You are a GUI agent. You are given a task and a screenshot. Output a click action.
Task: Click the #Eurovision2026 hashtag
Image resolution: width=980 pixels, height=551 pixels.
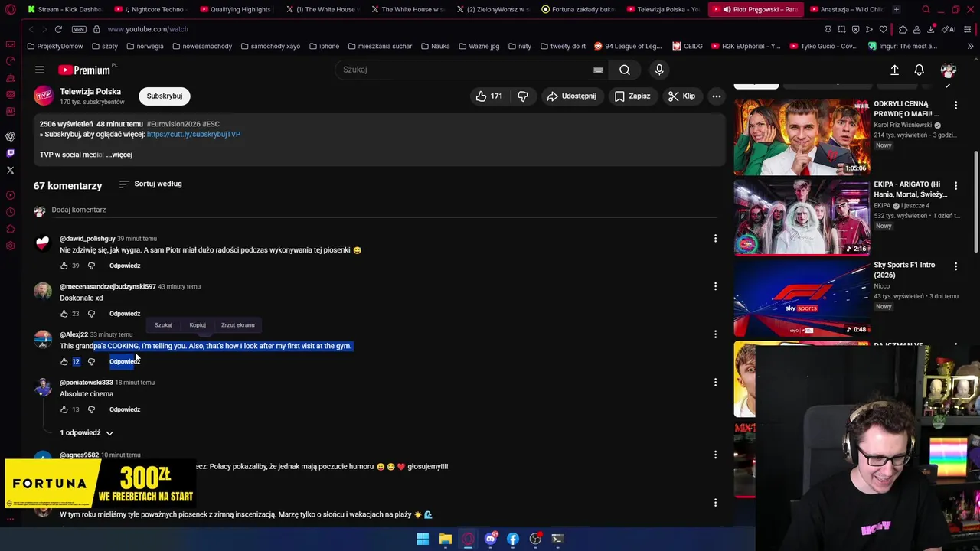click(x=174, y=124)
